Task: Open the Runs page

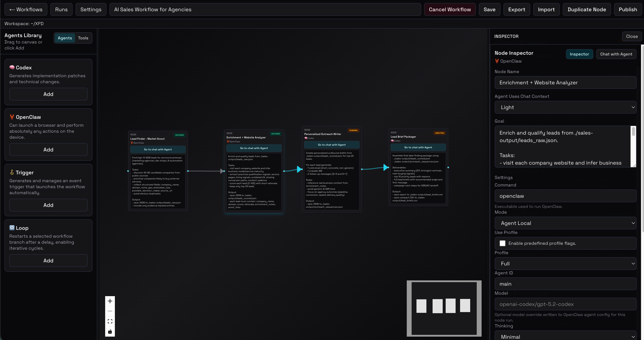Action: (61, 9)
